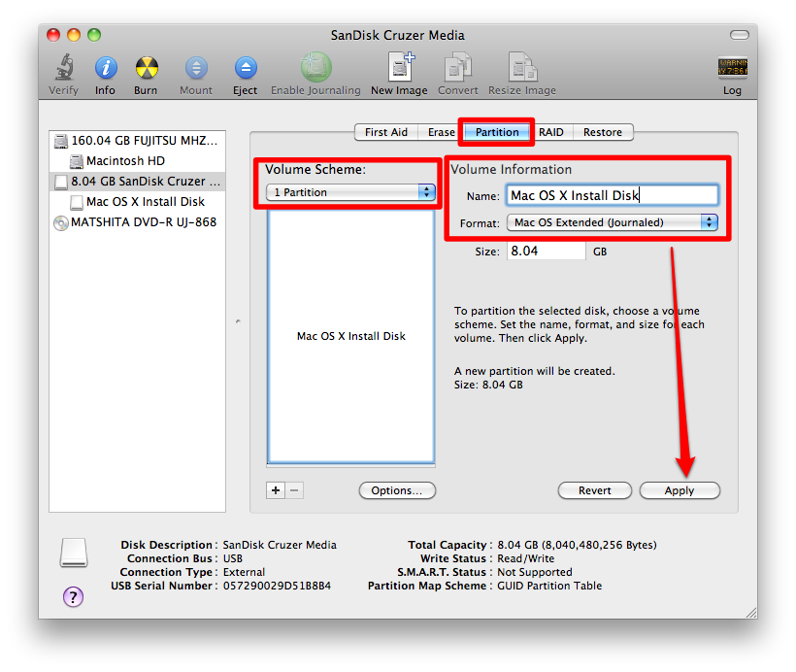Select MATSHITA DVD-R drive in sidebar

143,222
